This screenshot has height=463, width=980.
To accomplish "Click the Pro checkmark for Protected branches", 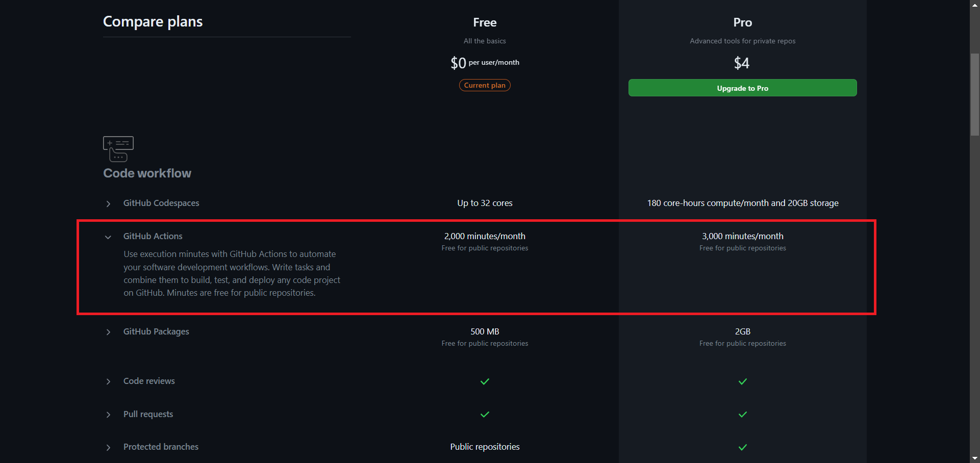I will click(x=743, y=447).
